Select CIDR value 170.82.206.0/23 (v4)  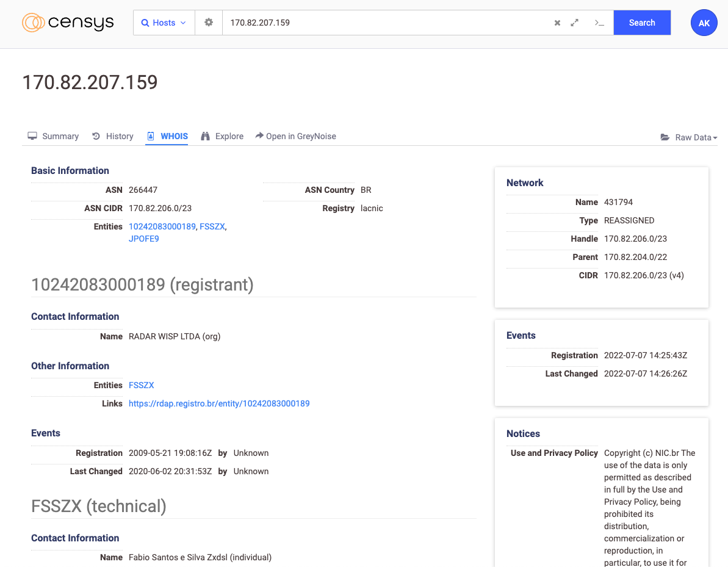point(644,275)
